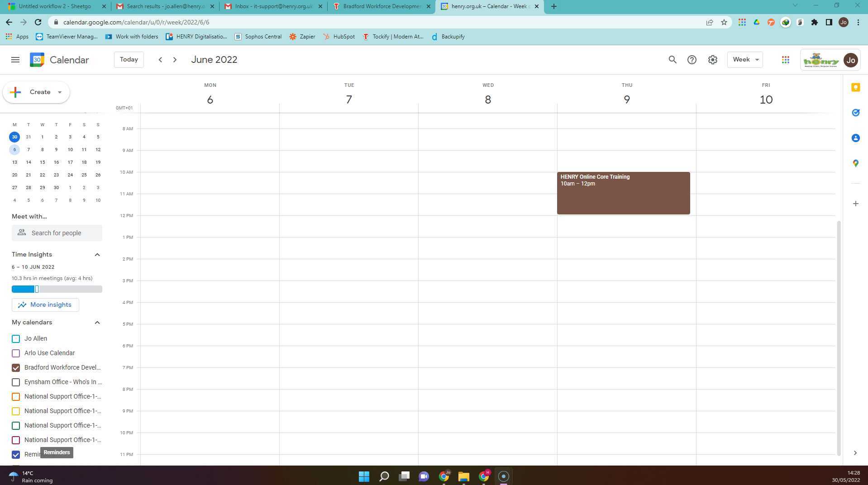
Task: Open Google Keep side panel icon
Action: coord(855,88)
